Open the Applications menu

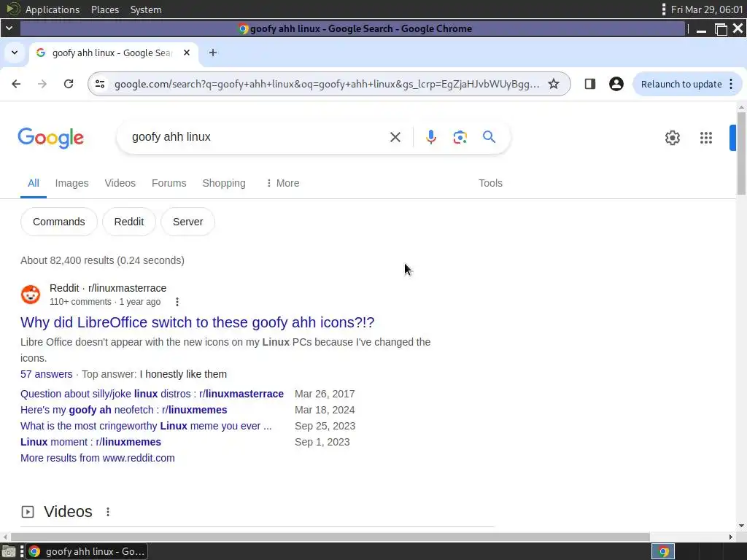coord(53,9)
